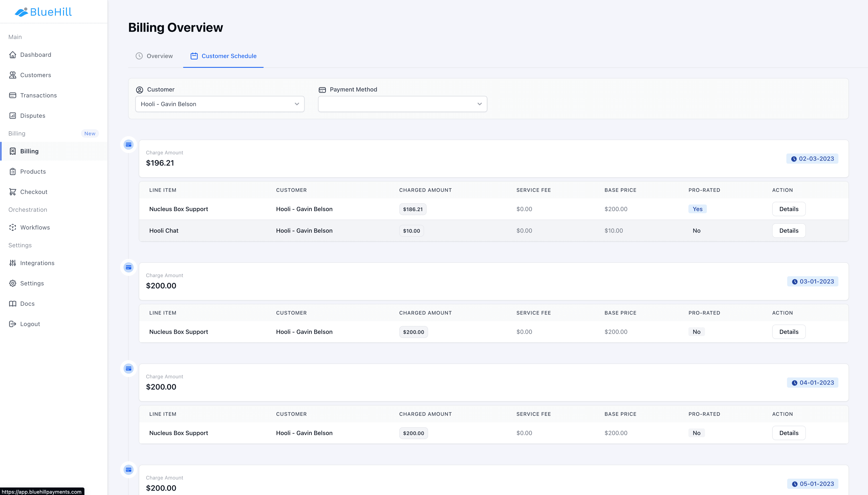Click the New badge next to Billing
Image resolution: width=868 pixels, height=495 pixels.
(90, 134)
